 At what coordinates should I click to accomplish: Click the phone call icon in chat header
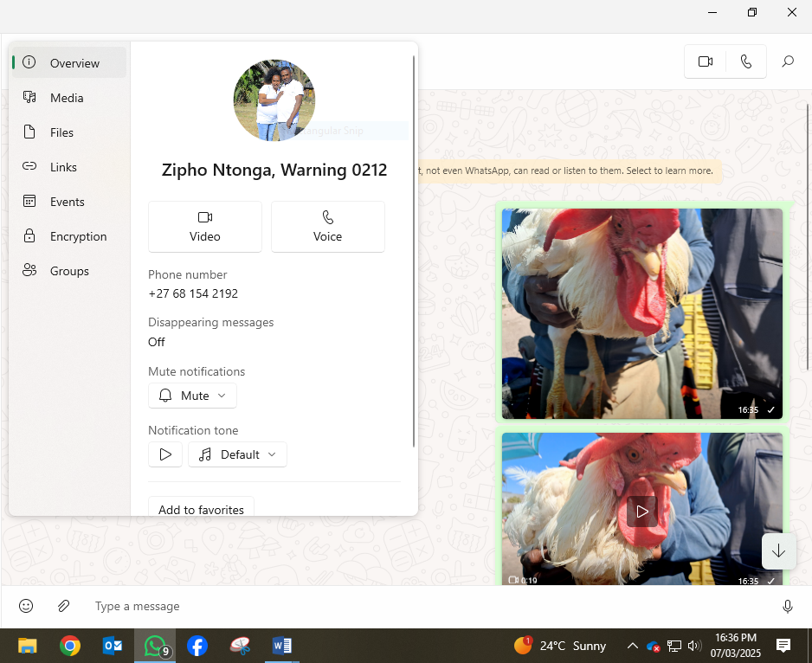coord(746,61)
